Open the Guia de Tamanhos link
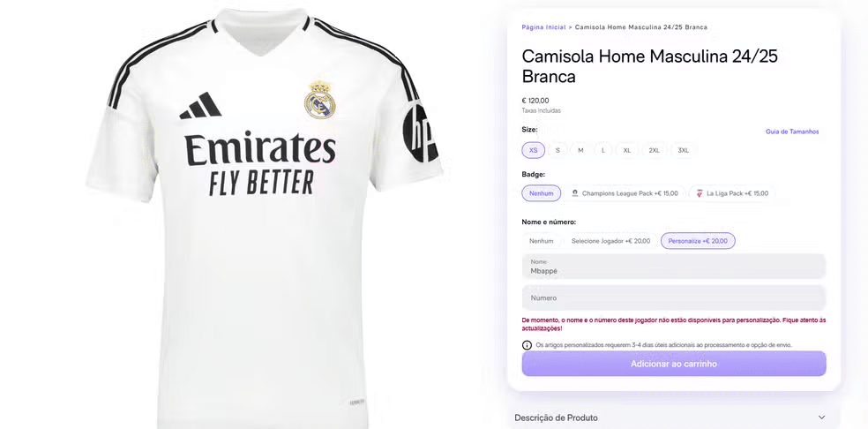 pyautogui.click(x=791, y=132)
